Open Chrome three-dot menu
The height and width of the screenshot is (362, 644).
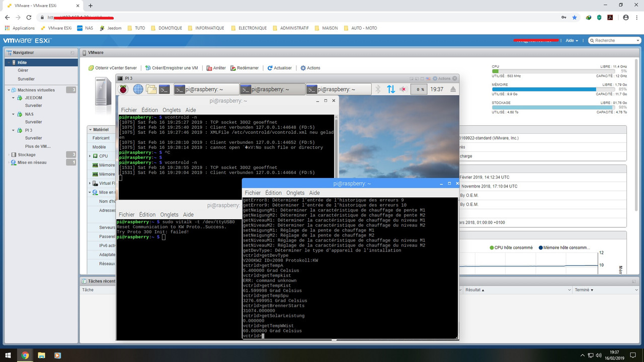(636, 17)
